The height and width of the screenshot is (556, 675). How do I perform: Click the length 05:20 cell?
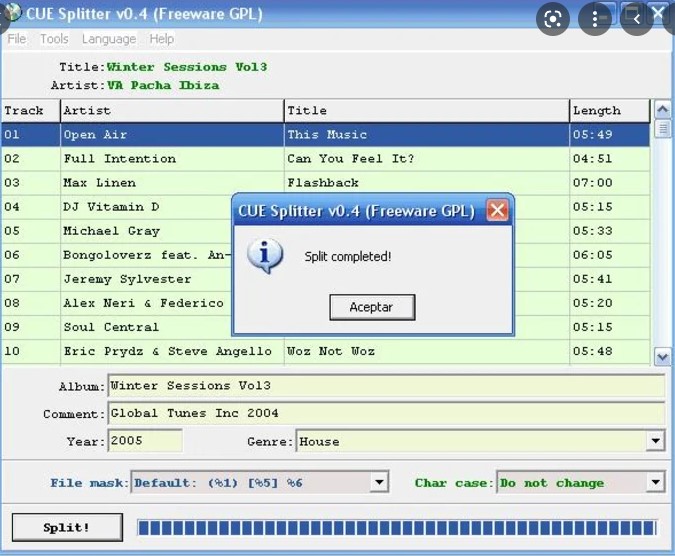tap(610, 304)
